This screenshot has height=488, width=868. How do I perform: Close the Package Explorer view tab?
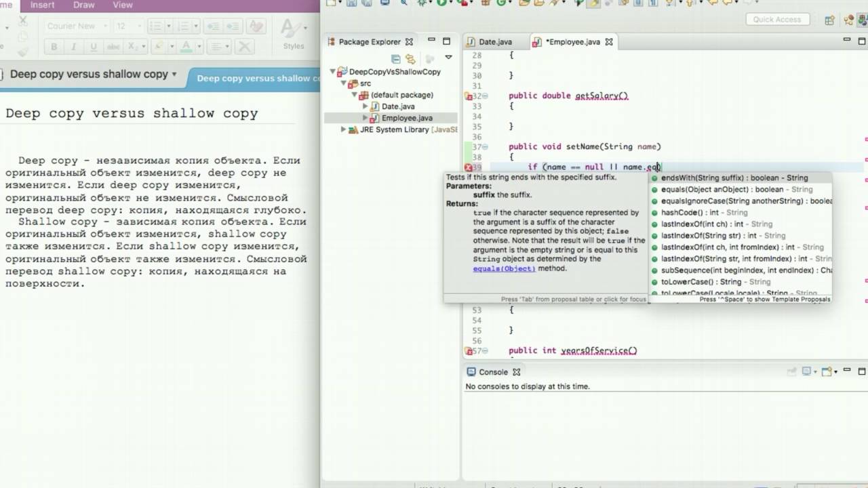[x=408, y=41]
